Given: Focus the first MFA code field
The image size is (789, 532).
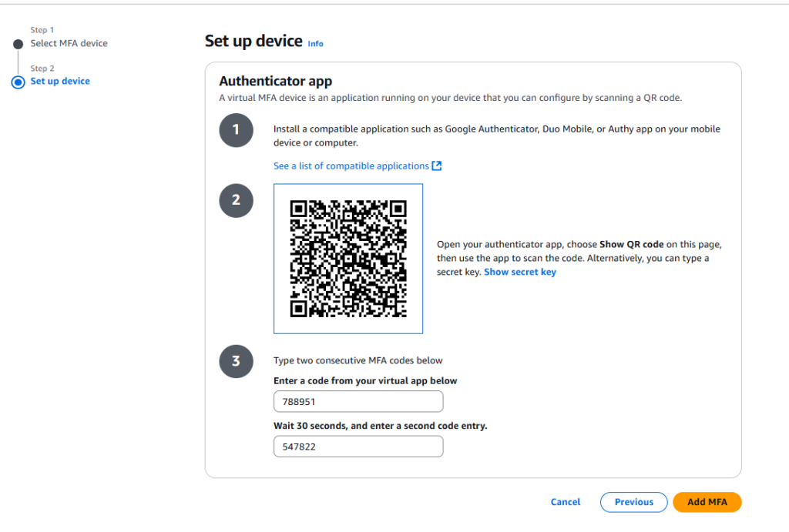Looking at the screenshot, I should pos(358,402).
